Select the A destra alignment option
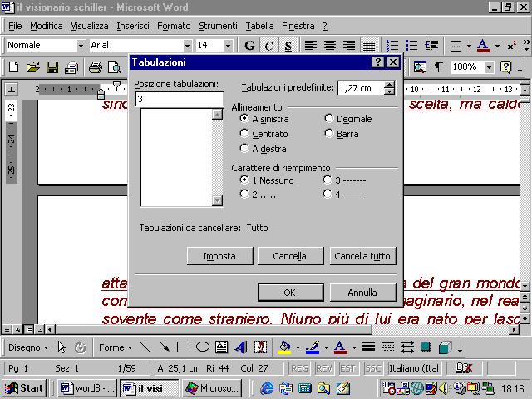The height and width of the screenshot is (399, 532). tap(263, 149)
